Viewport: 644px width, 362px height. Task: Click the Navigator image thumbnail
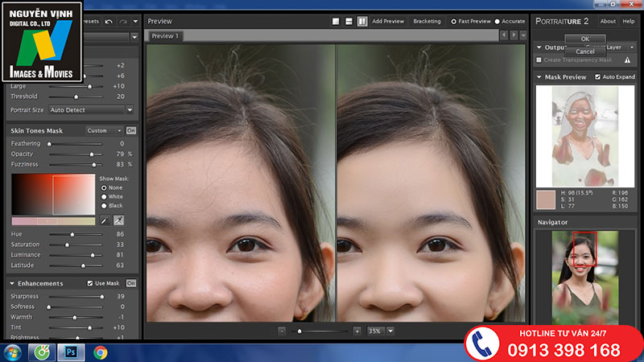coord(585,278)
